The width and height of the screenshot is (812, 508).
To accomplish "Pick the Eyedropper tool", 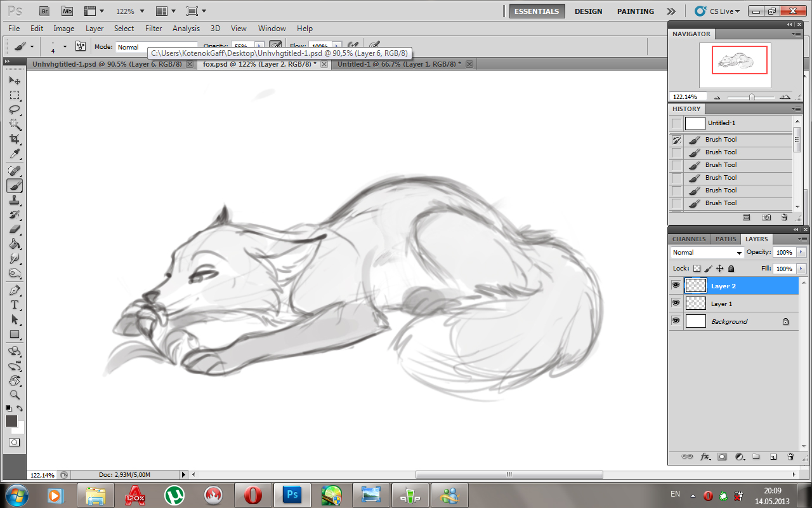I will pyautogui.click(x=15, y=154).
